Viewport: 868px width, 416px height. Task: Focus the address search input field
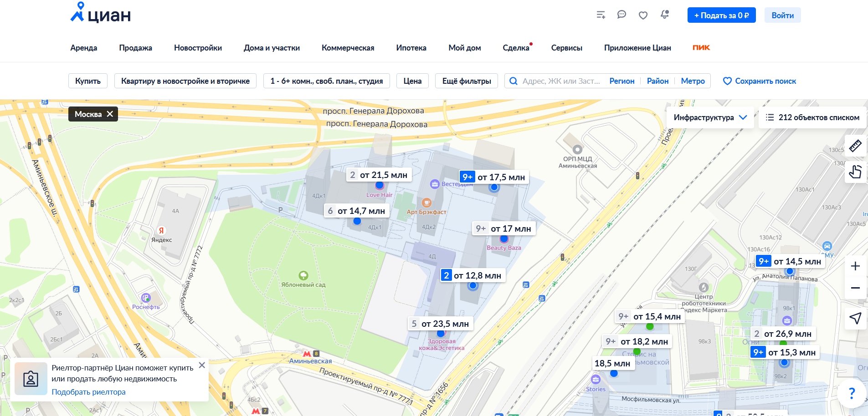[x=561, y=81]
